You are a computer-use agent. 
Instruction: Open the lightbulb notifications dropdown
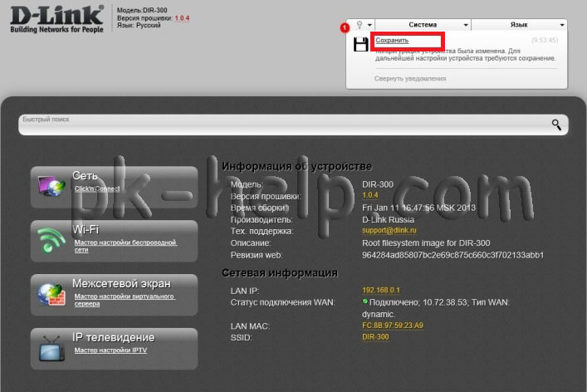[364, 25]
